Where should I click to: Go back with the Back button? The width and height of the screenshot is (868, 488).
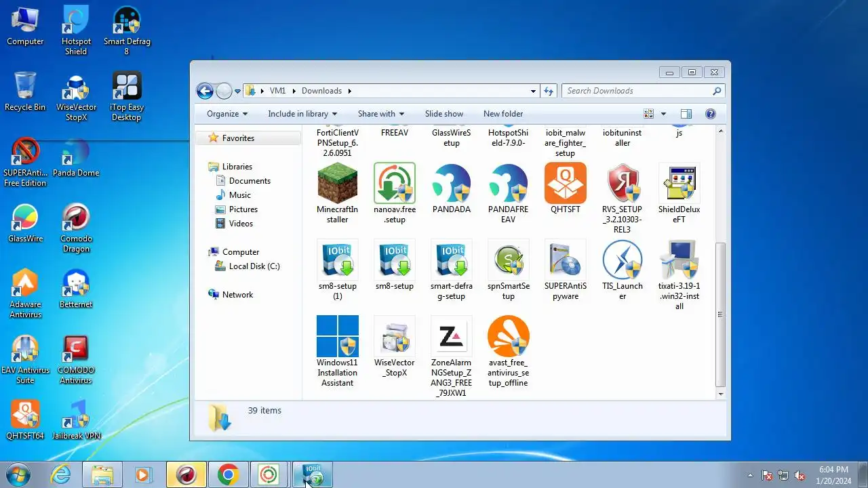[x=205, y=91]
